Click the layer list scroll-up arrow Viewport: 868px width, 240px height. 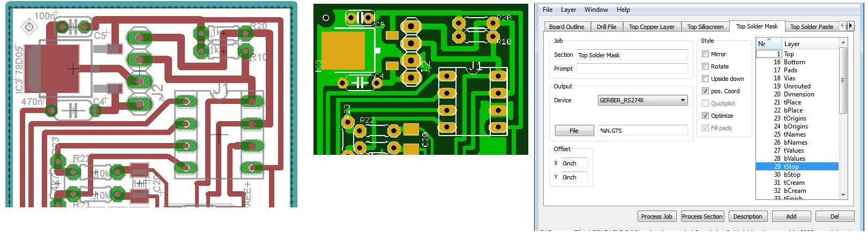pyautogui.click(x=843, y=42)
